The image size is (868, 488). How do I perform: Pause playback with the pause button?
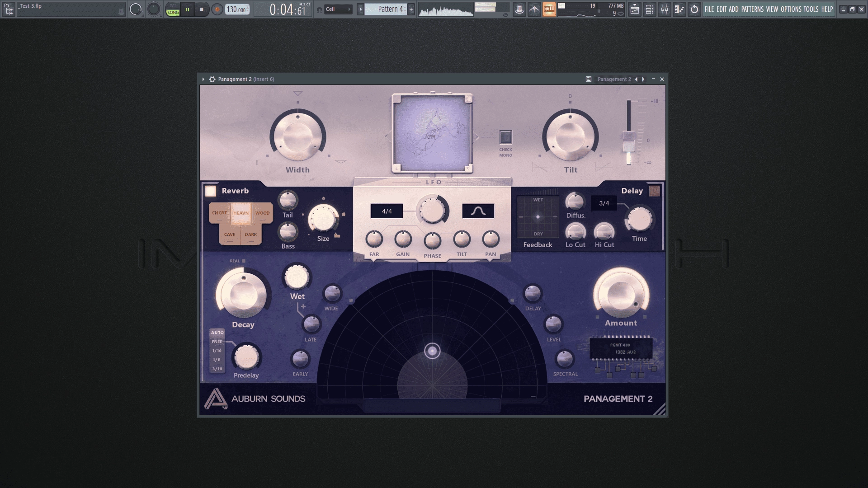coord(187,9)
